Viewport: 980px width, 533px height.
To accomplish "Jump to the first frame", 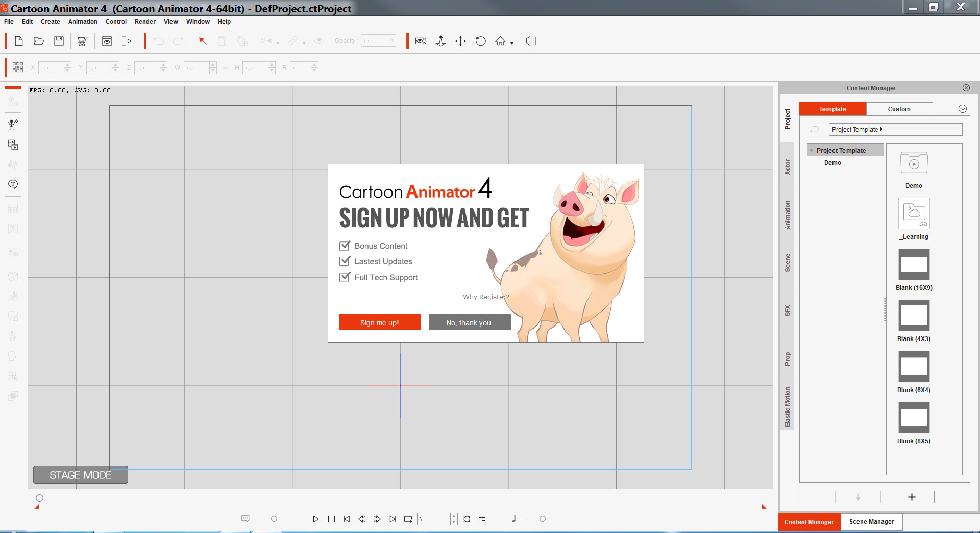I will (x=347, y=519).
